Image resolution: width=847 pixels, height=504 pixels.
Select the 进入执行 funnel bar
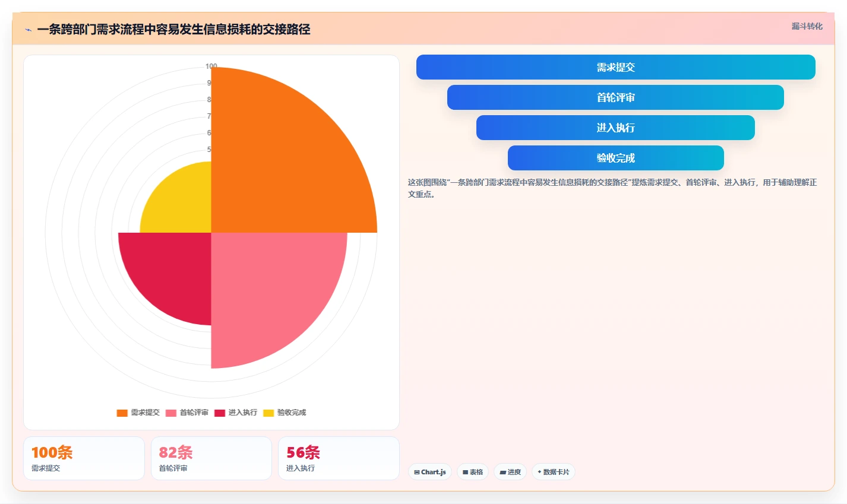[x=615, y=128]
